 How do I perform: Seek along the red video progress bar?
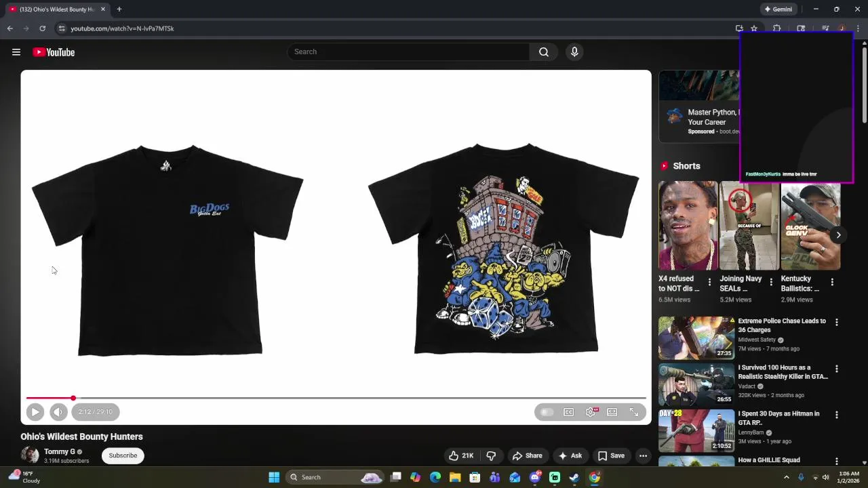[x=336, y=398]
